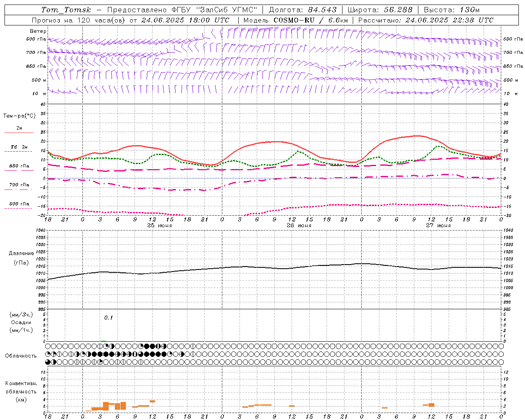Screen dimensions: 525x420
Task: Click the dashed line sample under Td 2м
Action: tap(18, 152)
